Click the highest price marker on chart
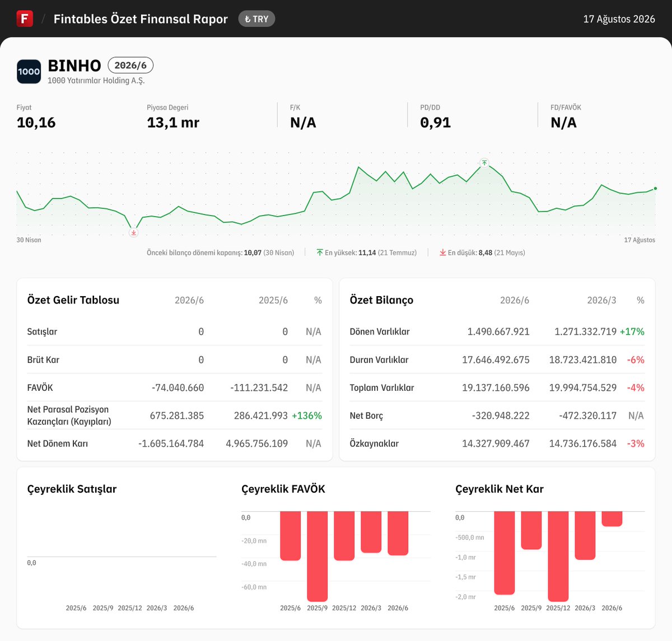672x641 pixels. [484, 163]
